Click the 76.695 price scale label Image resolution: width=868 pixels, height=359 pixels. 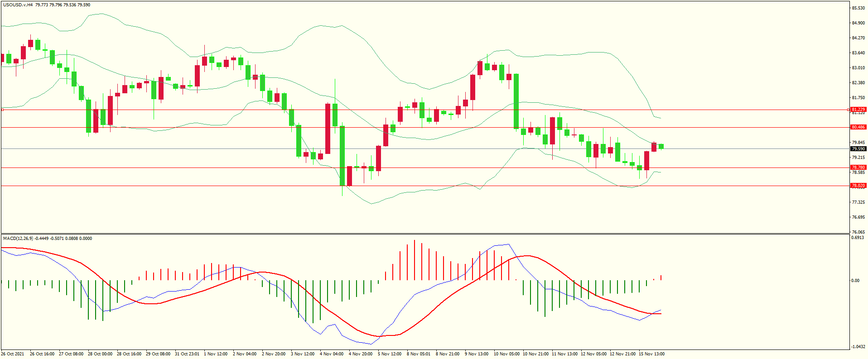pos(858,217)
